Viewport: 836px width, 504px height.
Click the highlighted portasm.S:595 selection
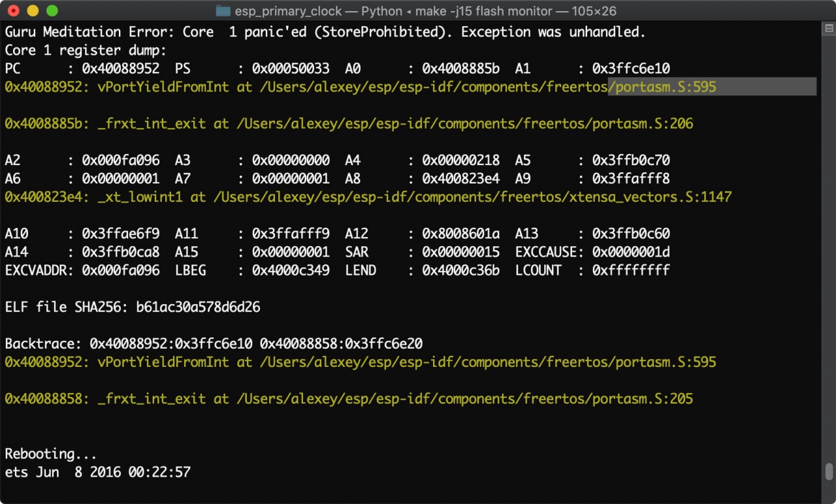[x=664, y=87]
